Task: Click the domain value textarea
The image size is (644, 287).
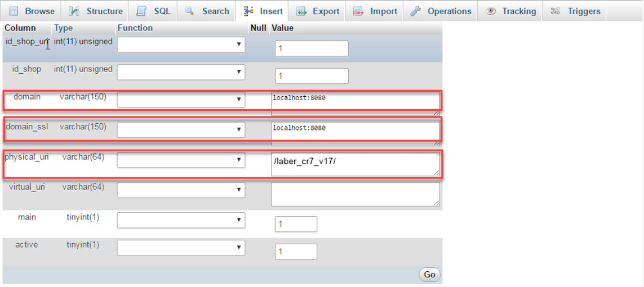Action: click(x=356, y=104)
